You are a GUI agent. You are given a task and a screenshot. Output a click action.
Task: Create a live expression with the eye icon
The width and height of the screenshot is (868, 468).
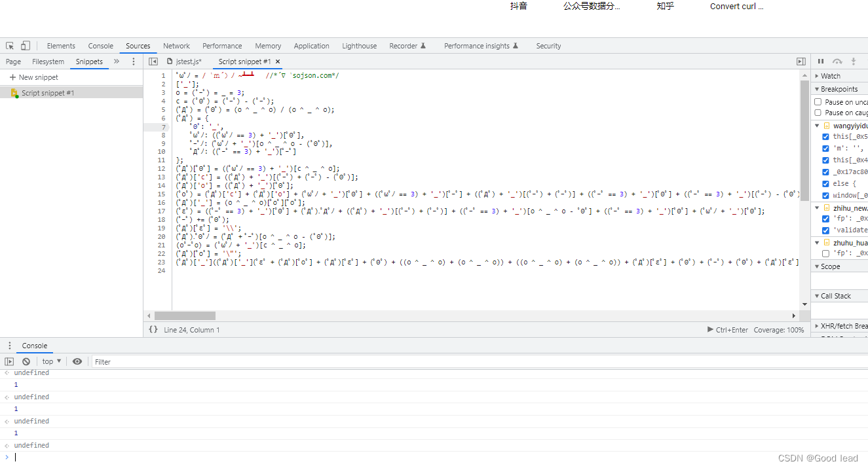pos(77,361)
